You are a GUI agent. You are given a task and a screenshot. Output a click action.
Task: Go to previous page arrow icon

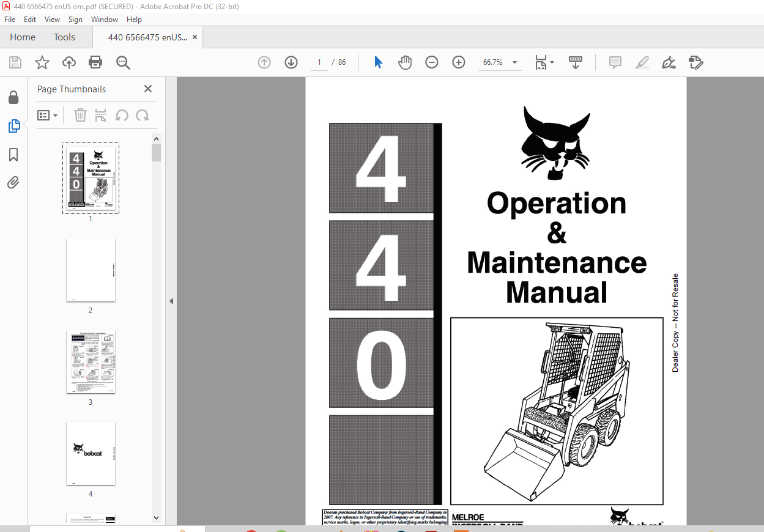264,62
